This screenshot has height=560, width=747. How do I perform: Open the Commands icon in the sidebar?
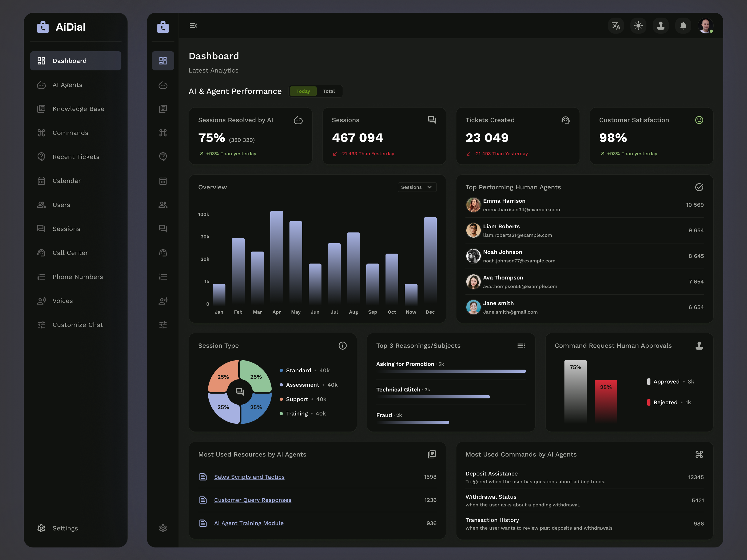[x=41, y=133]
